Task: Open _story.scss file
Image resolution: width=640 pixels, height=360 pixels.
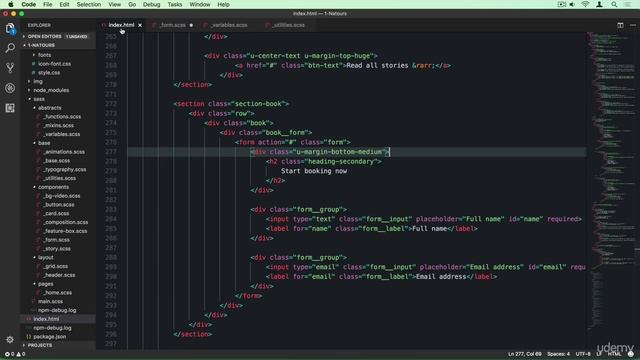Action: (57, 249)
